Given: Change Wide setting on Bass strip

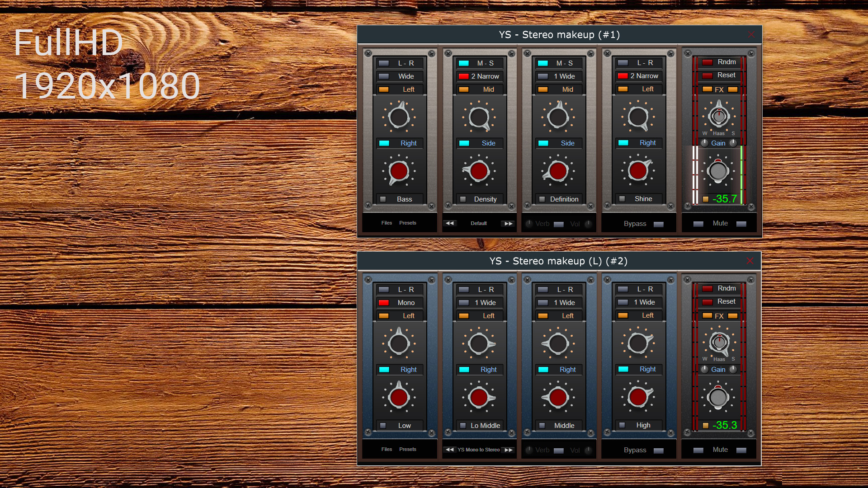Looking at the screenshot, I should (x=400, y=76).
